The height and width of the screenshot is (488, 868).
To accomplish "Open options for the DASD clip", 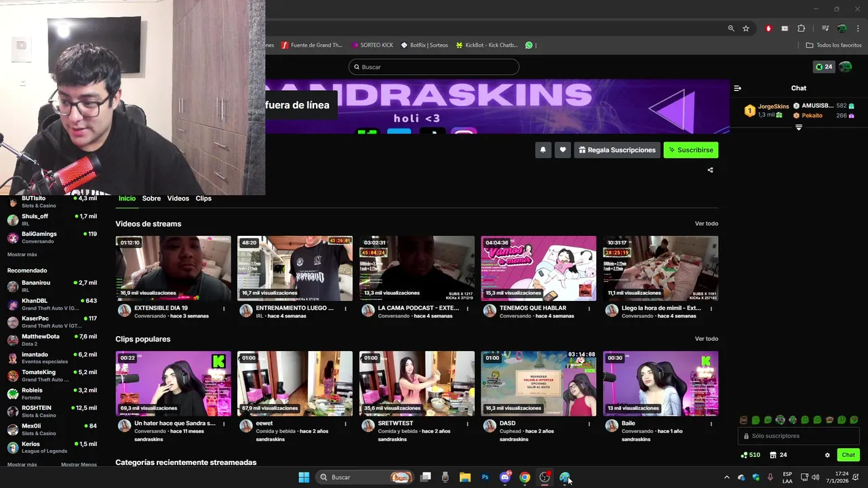I will coord(589,424).
